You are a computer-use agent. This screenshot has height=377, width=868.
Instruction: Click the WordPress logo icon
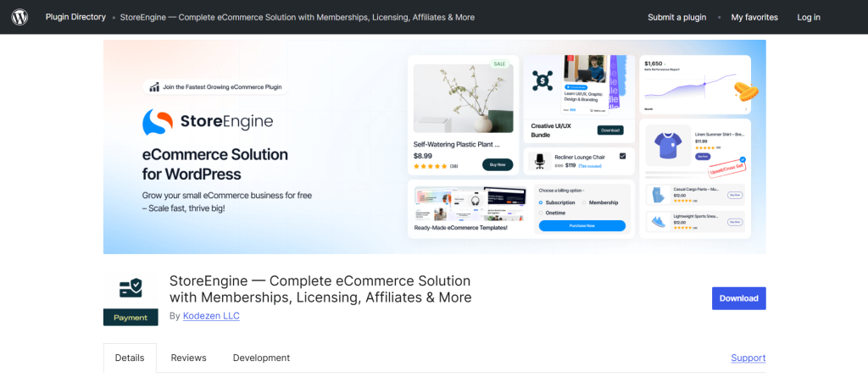pyautogui.click(x=19, y=17)
